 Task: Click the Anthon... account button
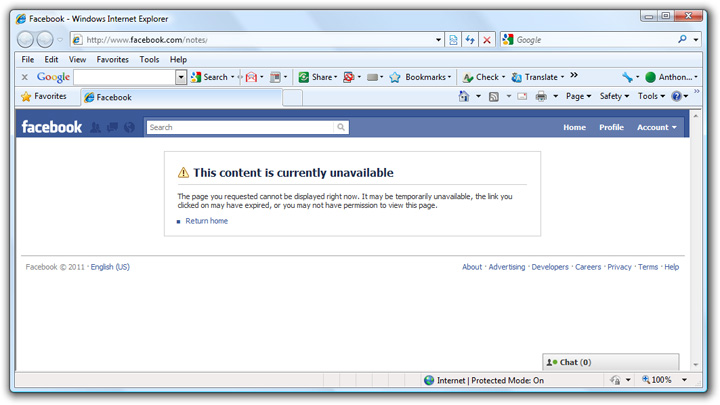(x=669, y=77)
